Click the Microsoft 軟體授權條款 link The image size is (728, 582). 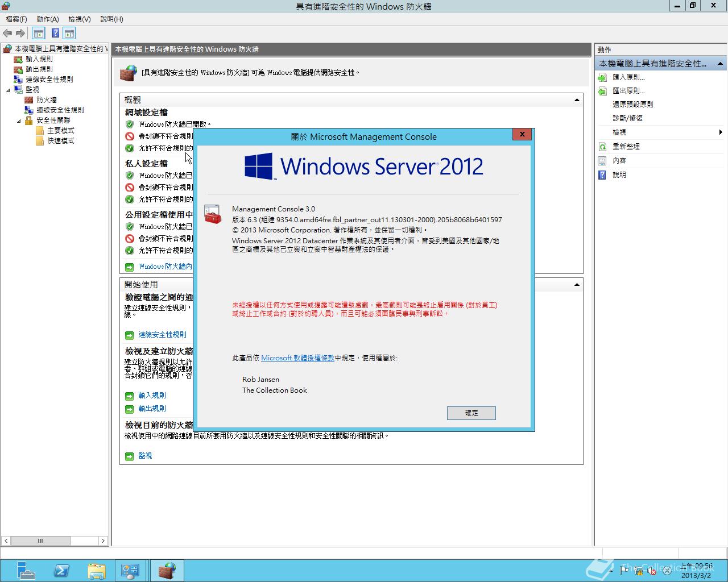click(x=297, y=358)
